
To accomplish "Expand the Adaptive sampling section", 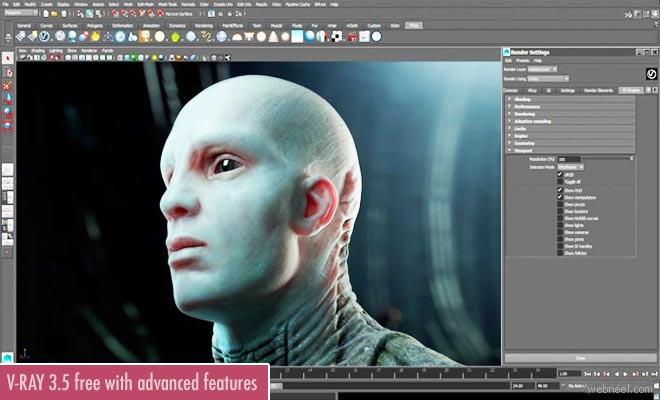I will 570,121.
